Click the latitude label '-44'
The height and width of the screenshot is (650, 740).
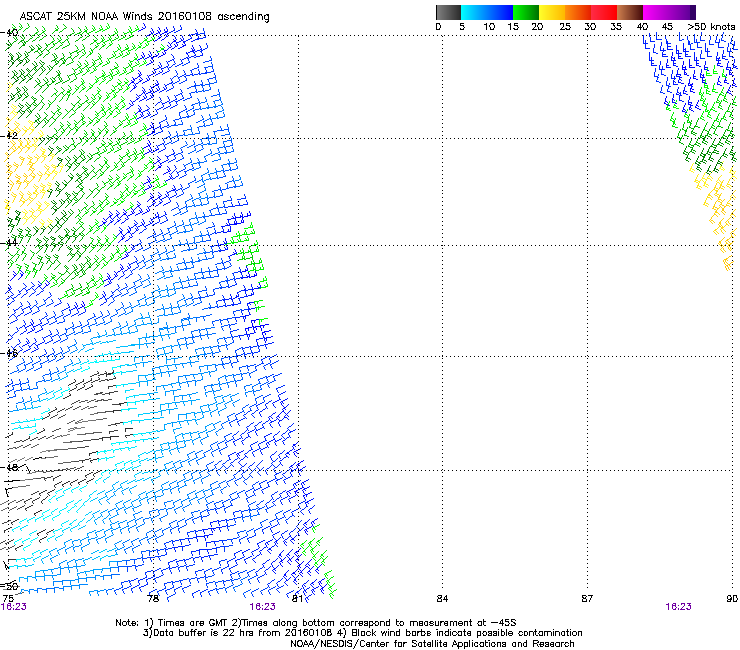(x=9, y=243)
